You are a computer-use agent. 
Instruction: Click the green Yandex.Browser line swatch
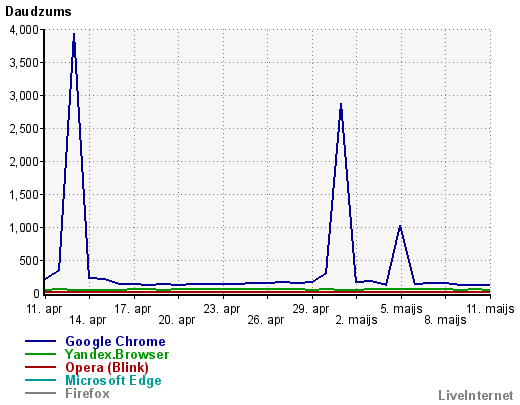click(x=40, y=354)
